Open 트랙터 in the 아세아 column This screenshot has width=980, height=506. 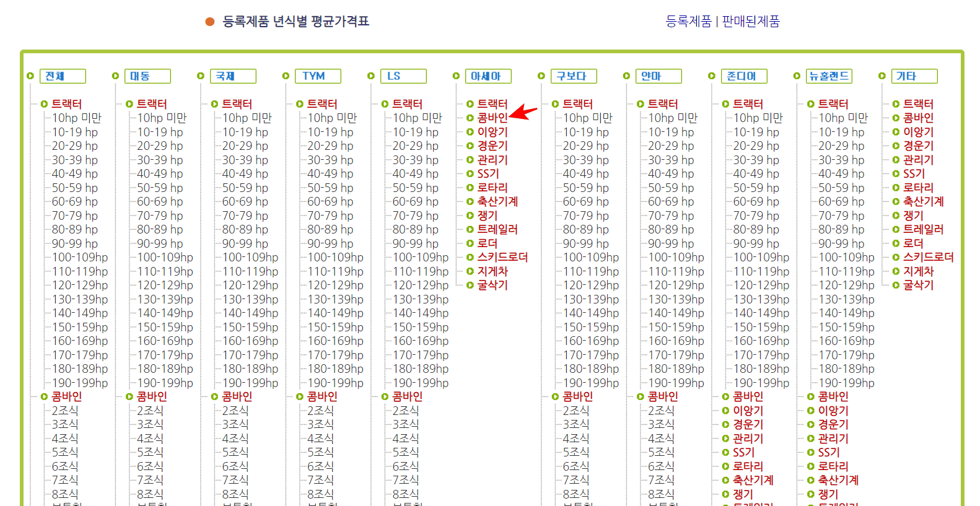tap(492, 104)
